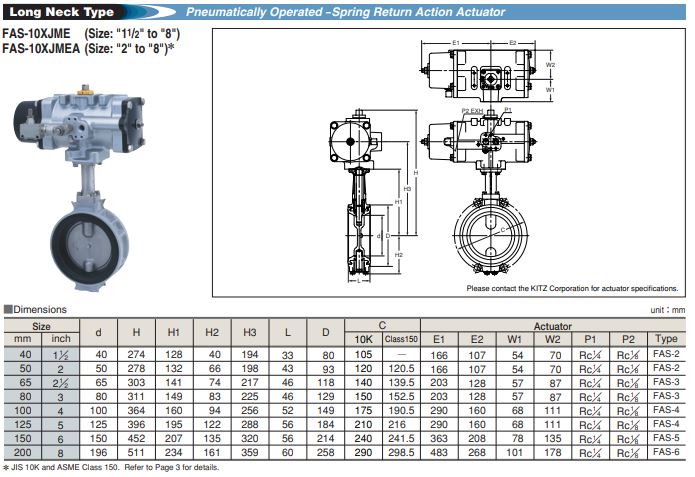The image size is (695, 477).
Task: Click the black square beside Dimensions heading
Action: coord(7,310)
